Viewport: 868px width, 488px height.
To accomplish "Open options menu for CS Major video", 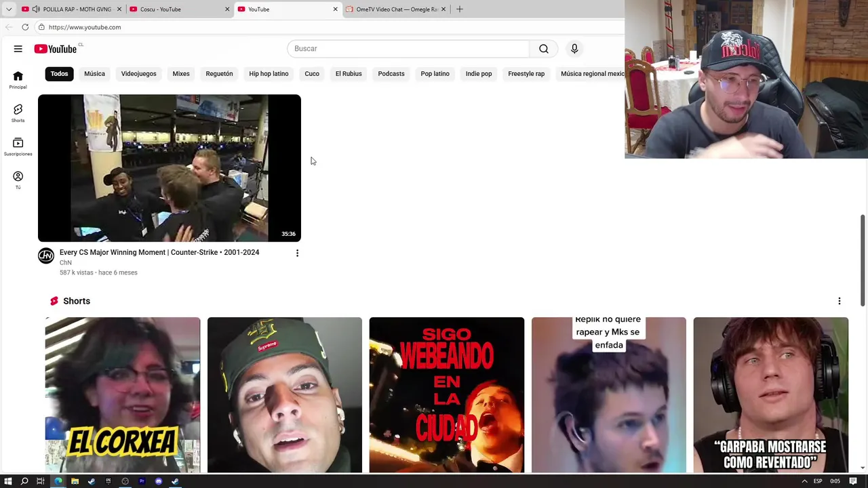I will [297, 253].
